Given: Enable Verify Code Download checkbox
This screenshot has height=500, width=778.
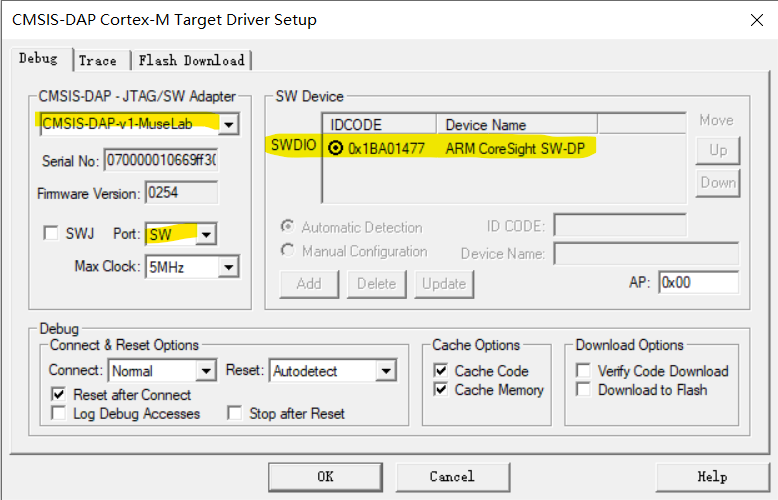Looking at the screenshot, I should click(584, 371).
